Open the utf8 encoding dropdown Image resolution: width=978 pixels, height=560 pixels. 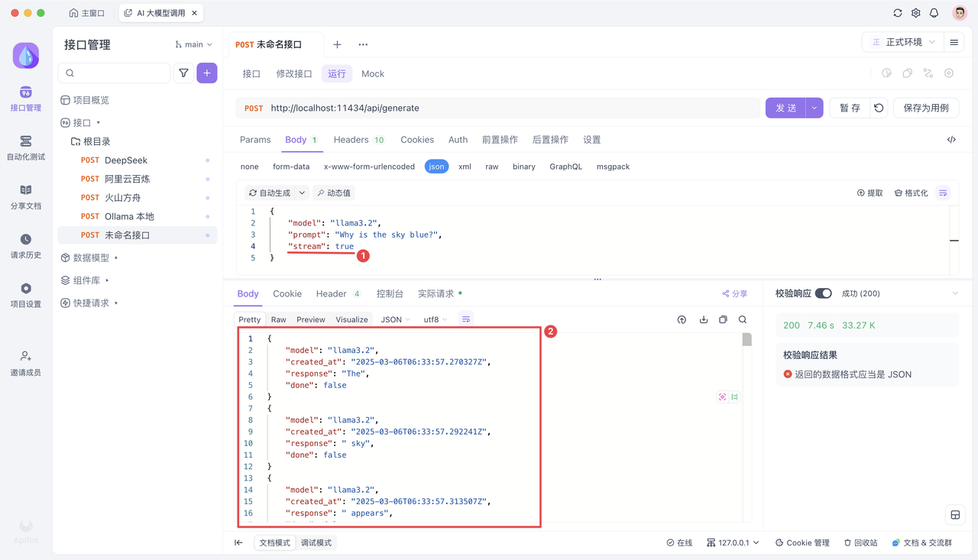point(436,319)
